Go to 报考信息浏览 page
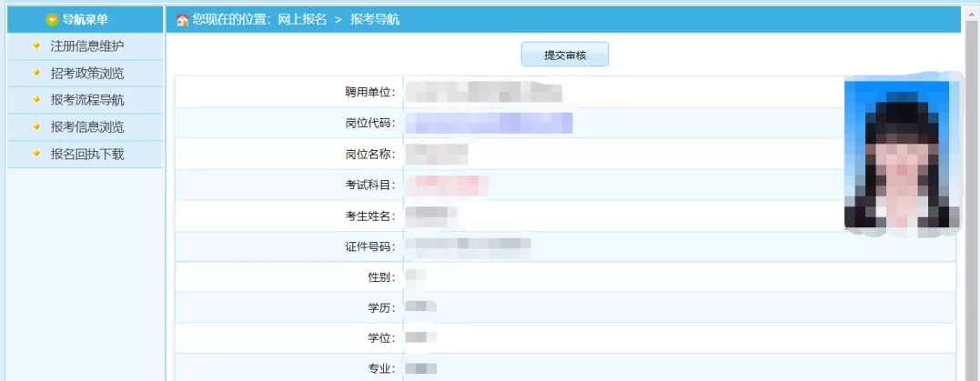This screenshot has width=980, height=381. [87, 127]
